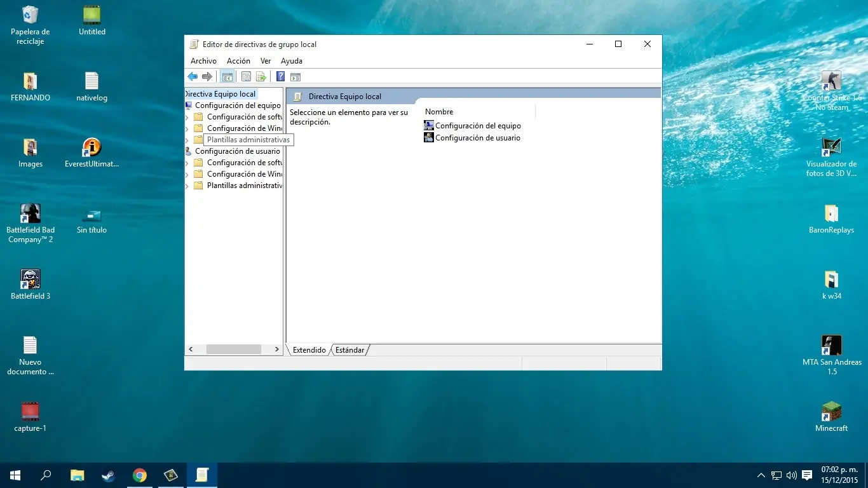868x488 pixels.
Task: Open File Explorer from the taskbar
Action: tap(77, 475)
